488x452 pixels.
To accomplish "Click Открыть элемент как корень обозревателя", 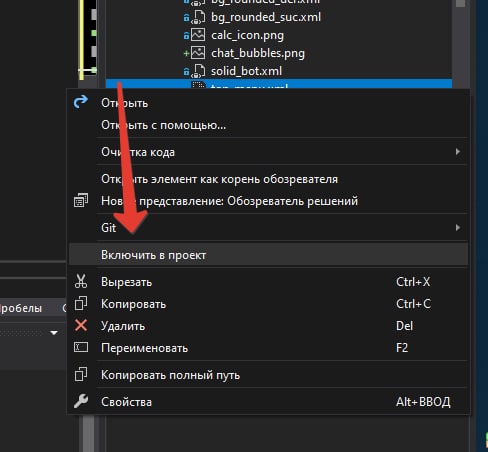I will (268, 179).
